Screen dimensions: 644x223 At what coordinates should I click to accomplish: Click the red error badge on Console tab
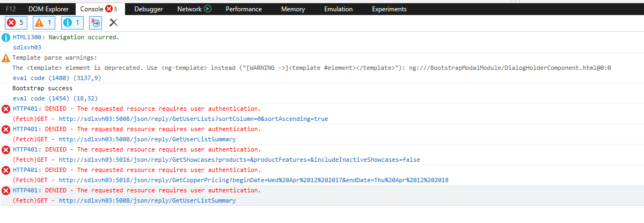click(x=108, y=9)
